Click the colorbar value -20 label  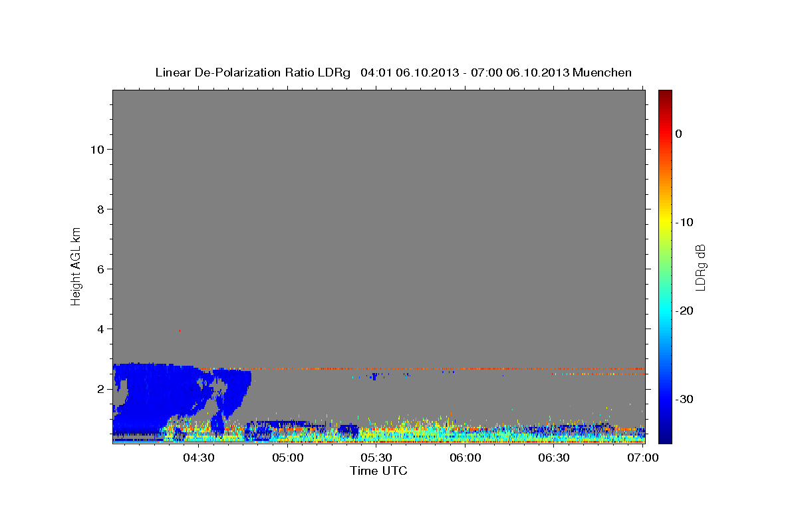[684, 311]
